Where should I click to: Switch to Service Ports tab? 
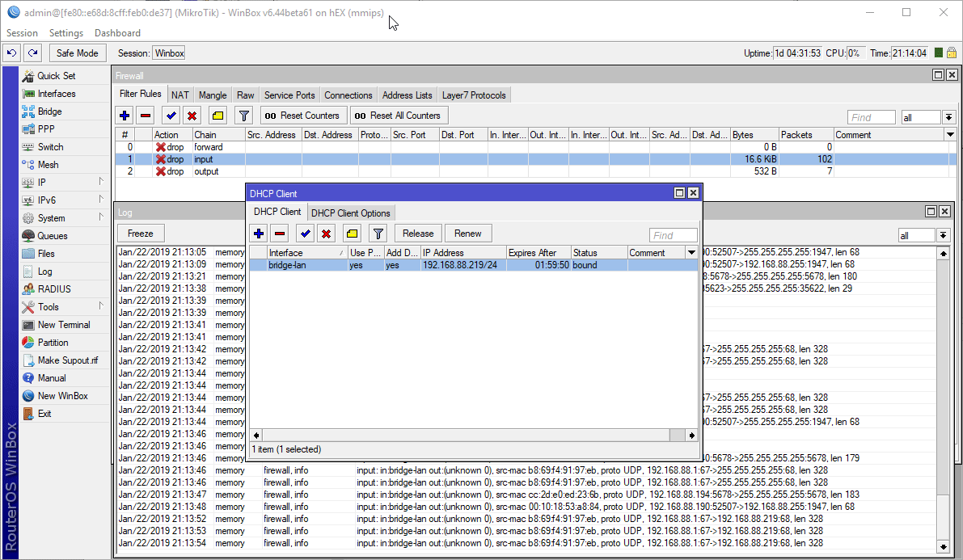[289, 95]
